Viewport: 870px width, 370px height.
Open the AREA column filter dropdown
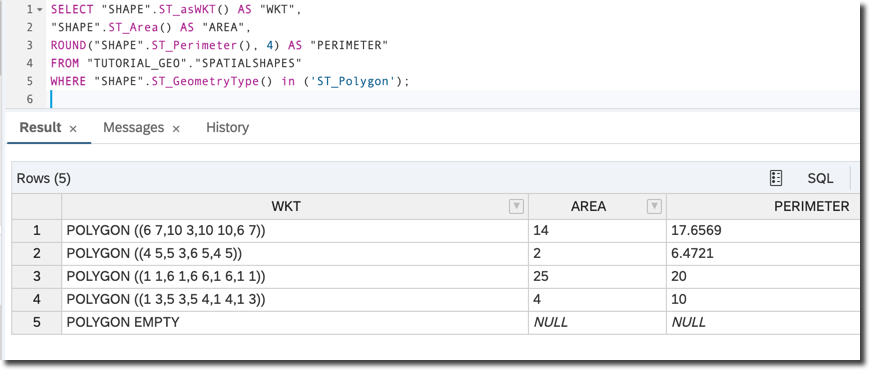[655, 207]
